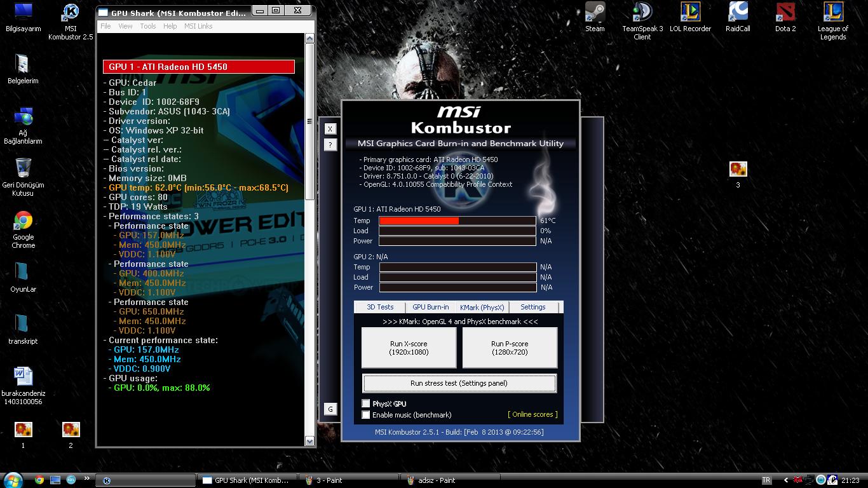Open the Settings tab in Kombustor
The image size is (868, 488).
click(533, 307)
